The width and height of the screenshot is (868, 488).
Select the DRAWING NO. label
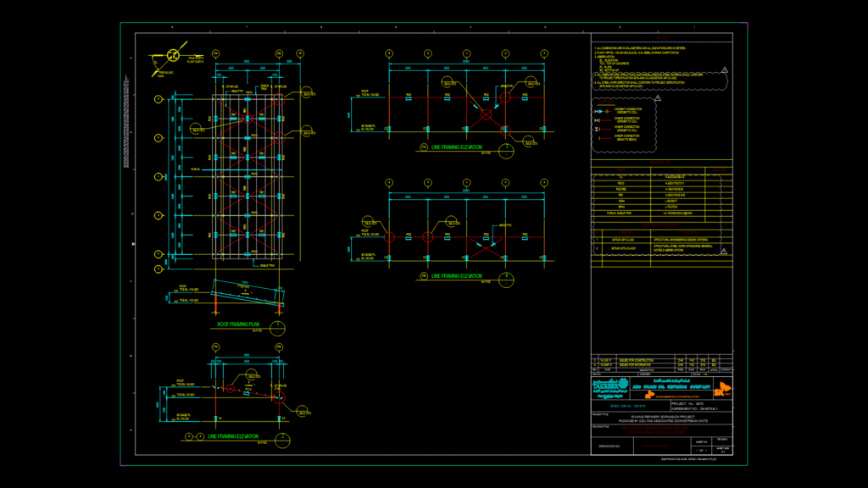[x=609, y=446]
